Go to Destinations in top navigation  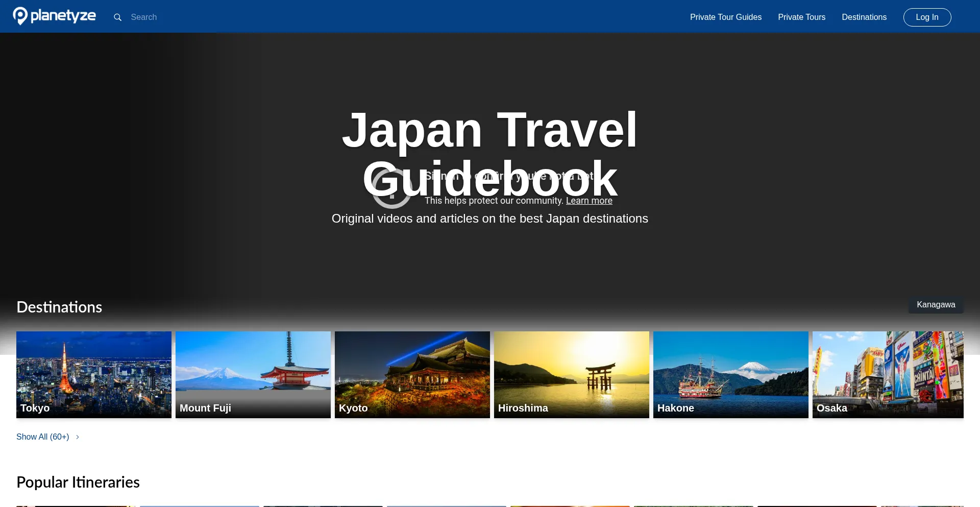pos(864,17)
